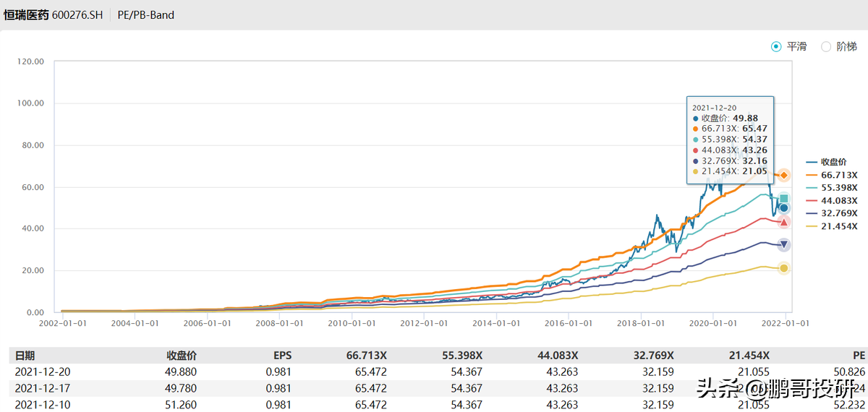This screenshot has width=868, height=412.
Task: Click the 2016-01-01 x-axis label
Action: pos(569,323)
